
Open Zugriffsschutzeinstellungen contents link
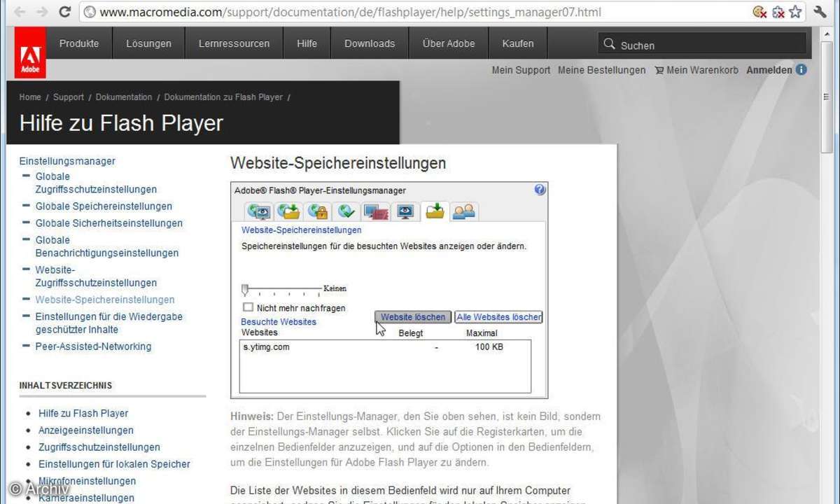(99, 447)
